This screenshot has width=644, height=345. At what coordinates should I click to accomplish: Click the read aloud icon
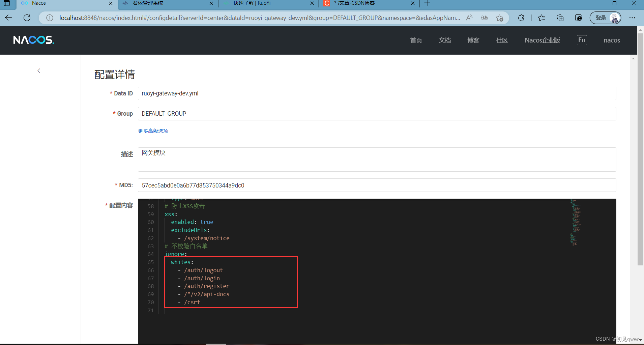[469, 18]
